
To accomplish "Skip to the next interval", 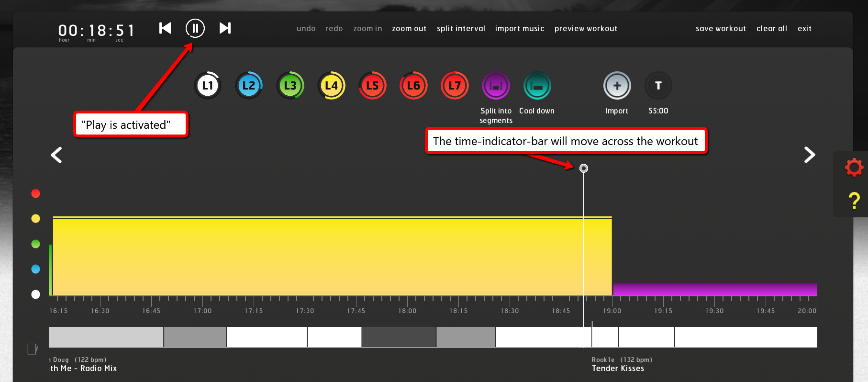I will coord(225,28).
